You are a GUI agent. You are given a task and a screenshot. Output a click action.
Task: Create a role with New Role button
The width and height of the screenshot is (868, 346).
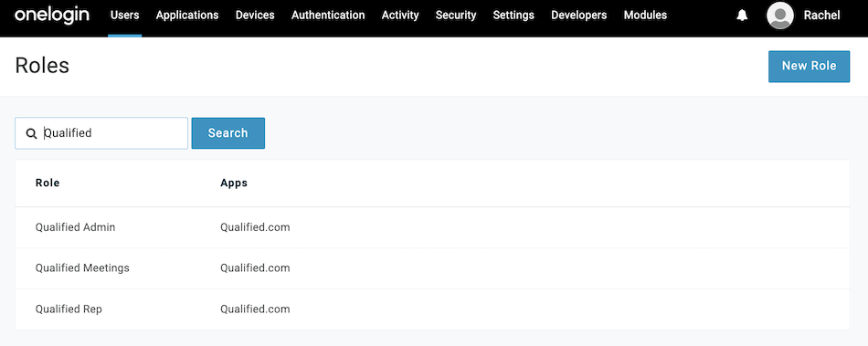pos(809,67)
